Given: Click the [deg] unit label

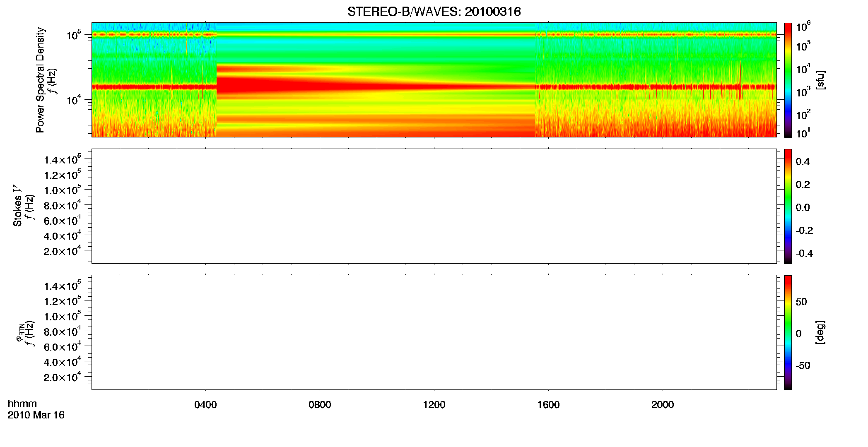Looking at the screenshot, I should pos(820,332).
